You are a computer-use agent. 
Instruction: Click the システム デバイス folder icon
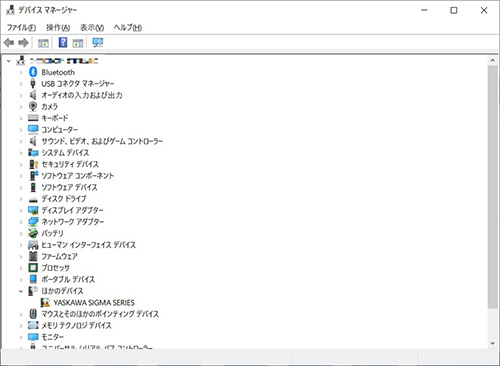[x=33, y=152]
